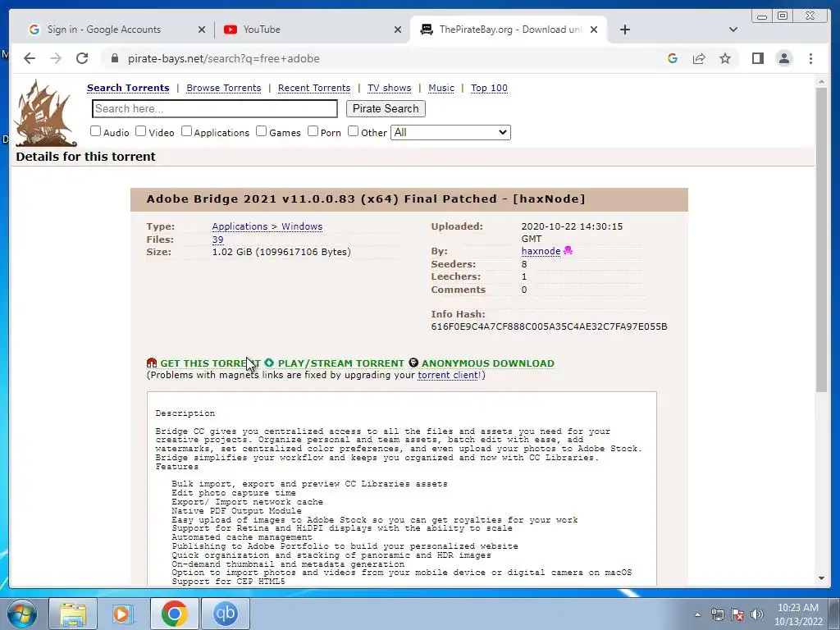The width and height of the screenshot is (840, 630).
Task: Click the Chrome taskbar icon
Action: tap(174, 614)
